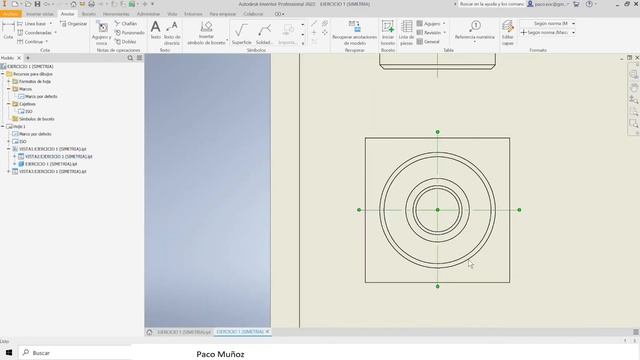The height and width of the screenshot is (360, 640).
Task: Open the Modelo browser menu icon
Action: [x=139, y=58]
